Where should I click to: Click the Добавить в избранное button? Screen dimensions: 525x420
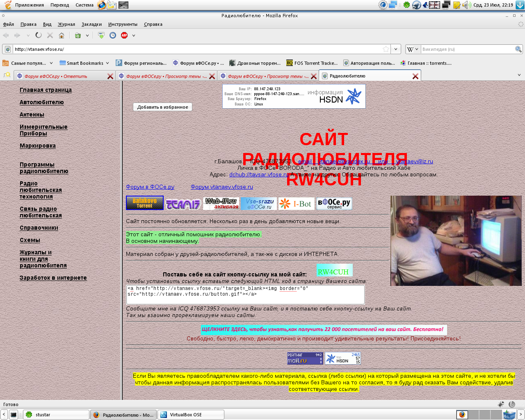click(162, 107)
